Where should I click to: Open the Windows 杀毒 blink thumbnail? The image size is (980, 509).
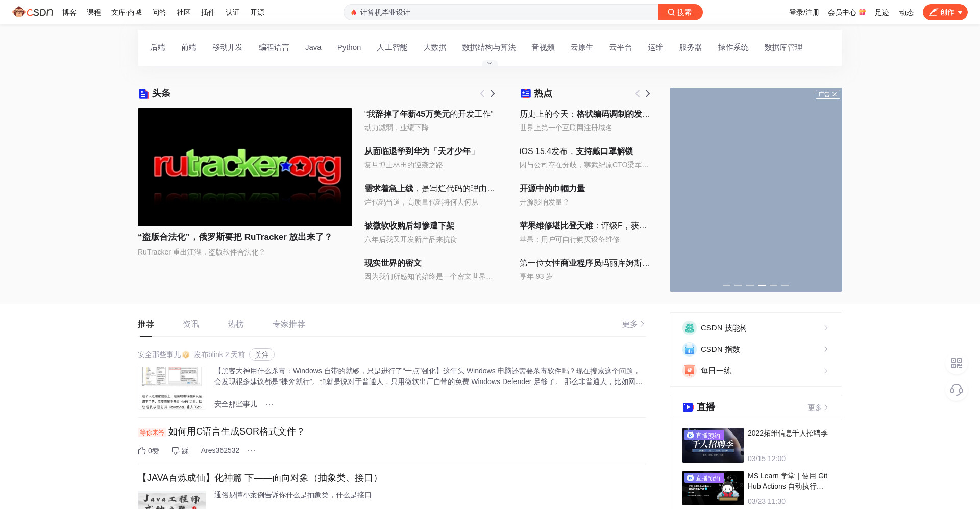(x=172, y=388)
